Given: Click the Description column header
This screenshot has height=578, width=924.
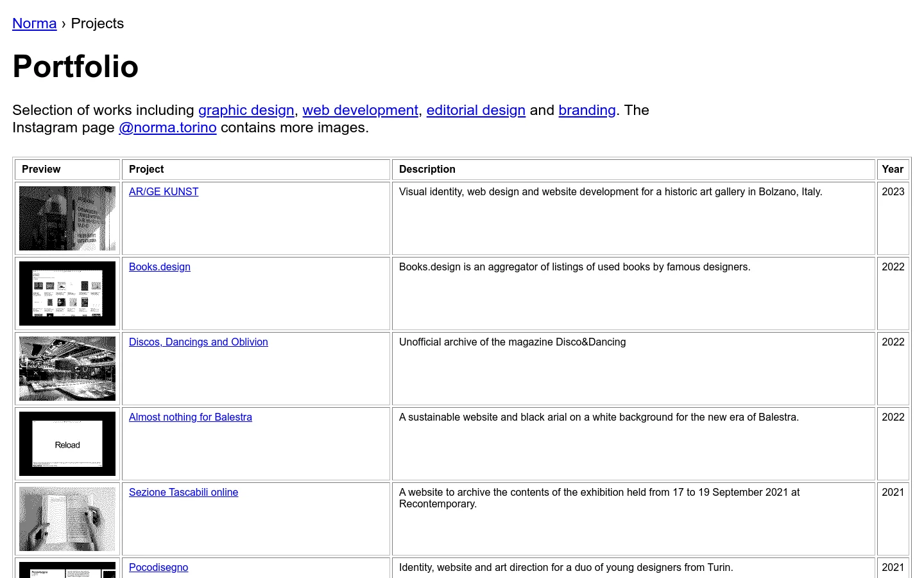Looking at the screenshot, I should click(633, 170).
